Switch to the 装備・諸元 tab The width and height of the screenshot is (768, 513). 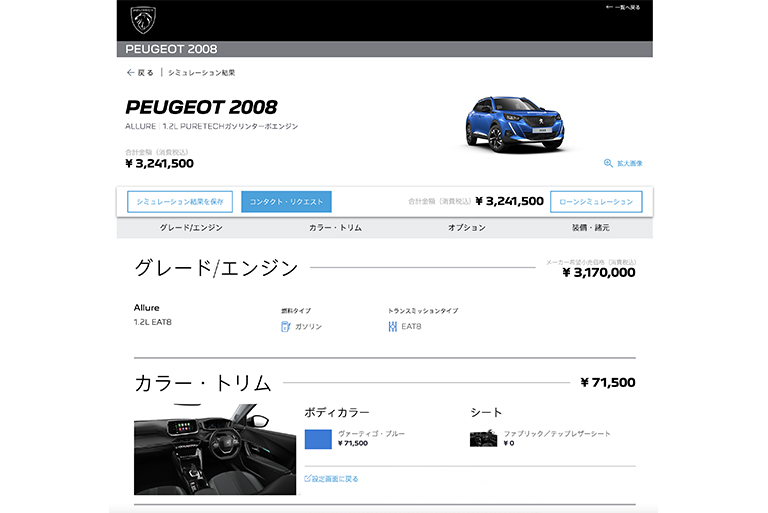(591, 227)
